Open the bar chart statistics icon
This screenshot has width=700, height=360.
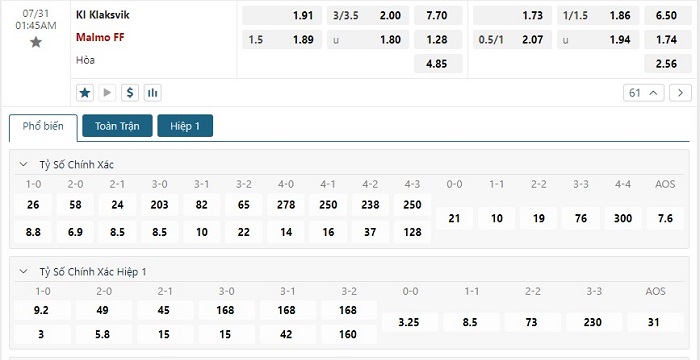[x=153, y=93]
